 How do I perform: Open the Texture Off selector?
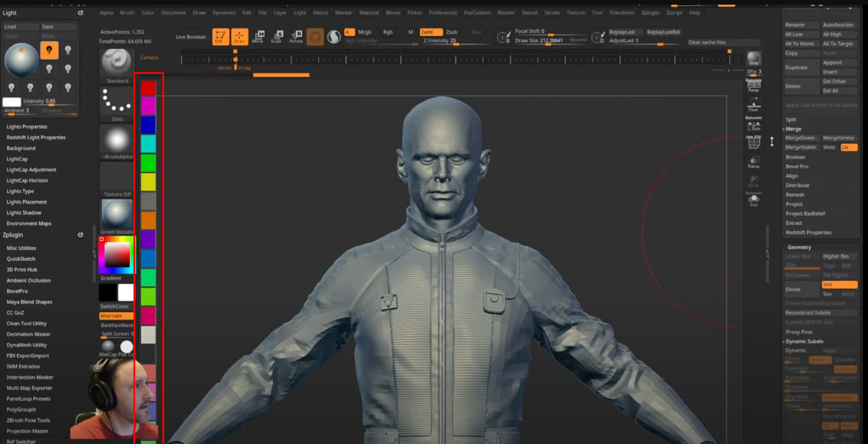(x=117, y=180)
